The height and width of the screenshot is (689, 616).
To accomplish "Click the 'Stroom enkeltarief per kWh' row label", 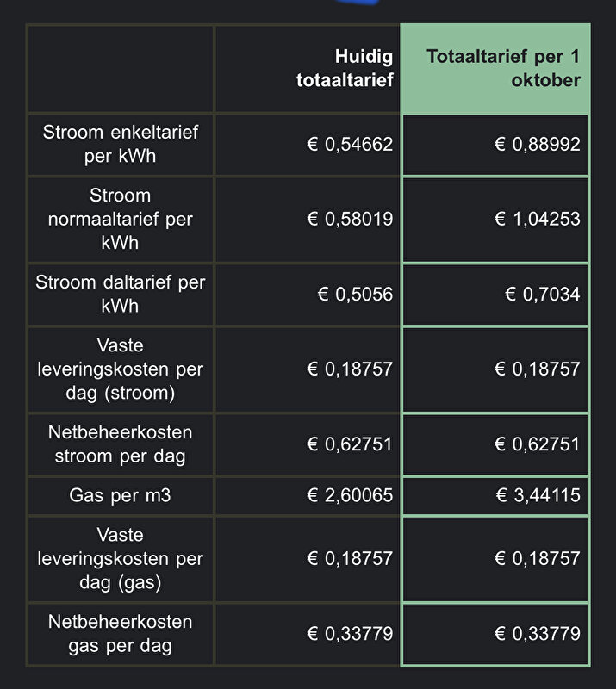I will (120, 144).
